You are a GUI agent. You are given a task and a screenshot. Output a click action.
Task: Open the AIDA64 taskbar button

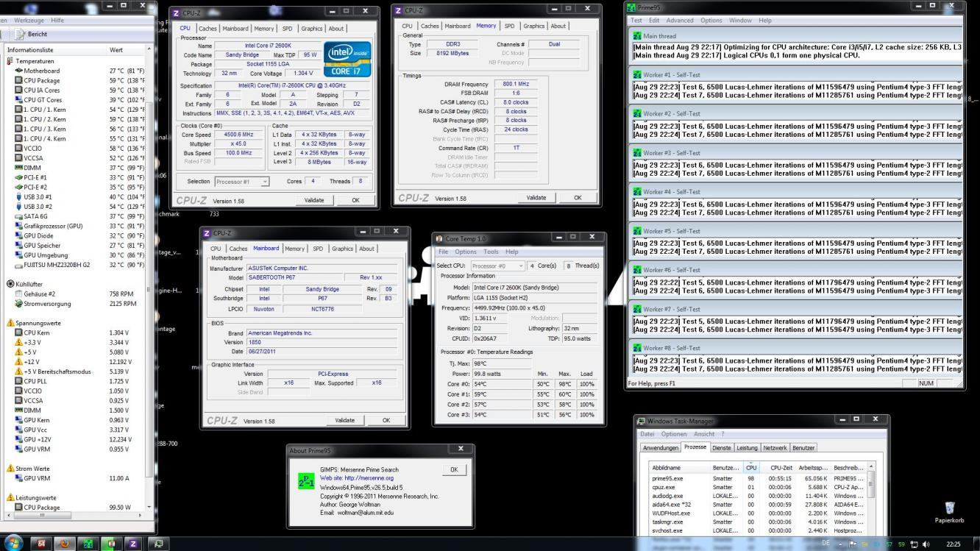pyautogui.click(x=42, y=543)
